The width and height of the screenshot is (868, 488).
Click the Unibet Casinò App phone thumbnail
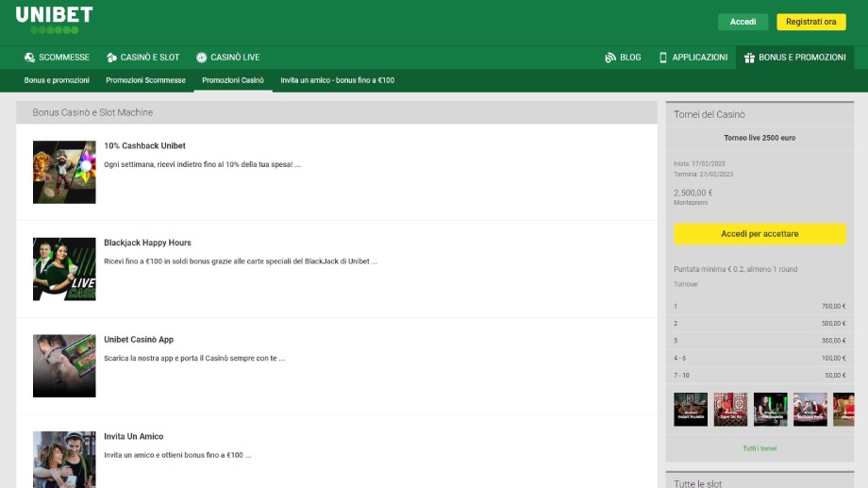click(64, 365)
